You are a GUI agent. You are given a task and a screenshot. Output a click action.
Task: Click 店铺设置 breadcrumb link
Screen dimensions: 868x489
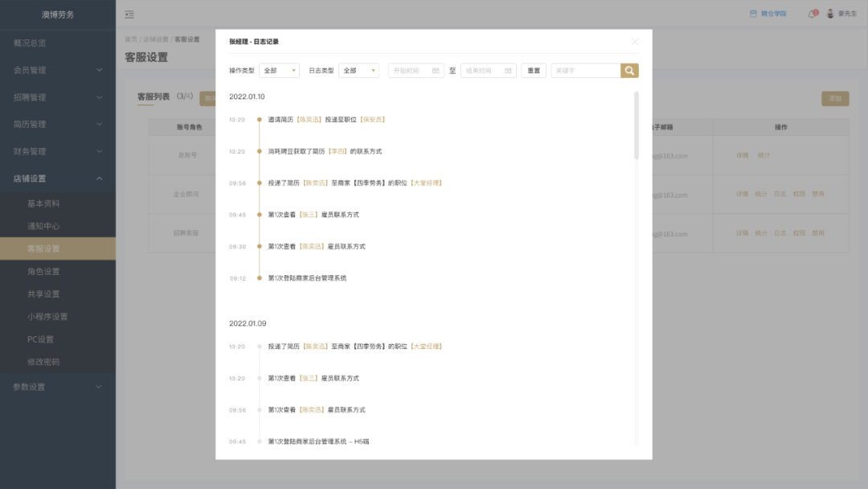click(x=156, y=39)
